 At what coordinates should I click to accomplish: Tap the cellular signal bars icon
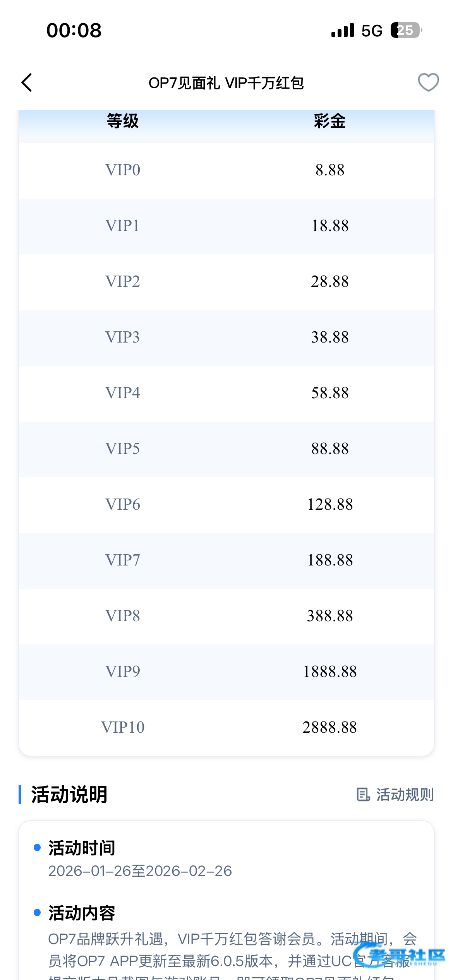click(342, 30)
